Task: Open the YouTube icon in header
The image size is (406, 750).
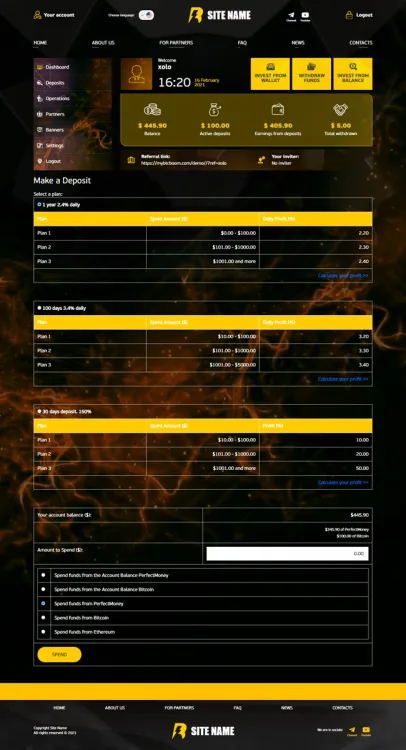Action: [x=305, y=15]
